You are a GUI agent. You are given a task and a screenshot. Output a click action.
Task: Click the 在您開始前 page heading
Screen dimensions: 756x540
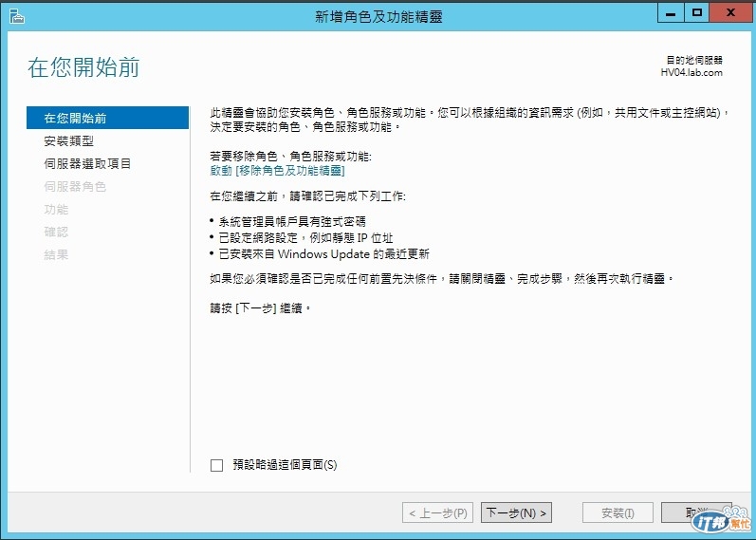(x=83, y=67)
